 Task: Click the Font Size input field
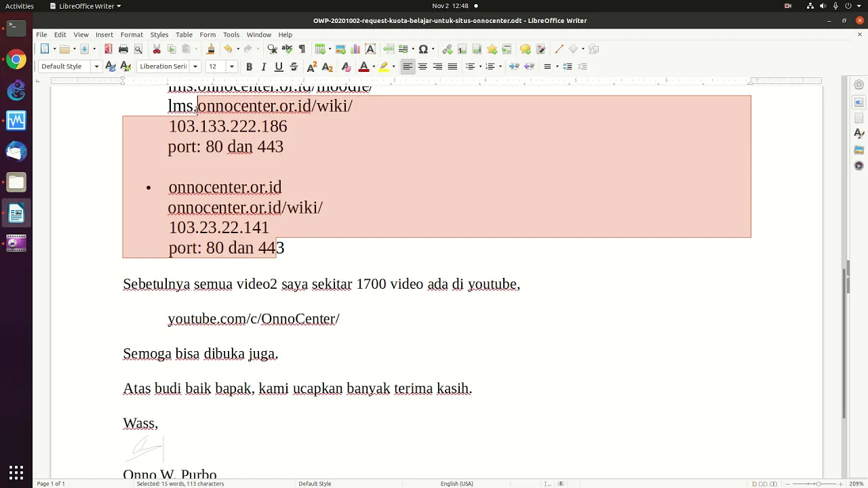click(x=216, y=66)
